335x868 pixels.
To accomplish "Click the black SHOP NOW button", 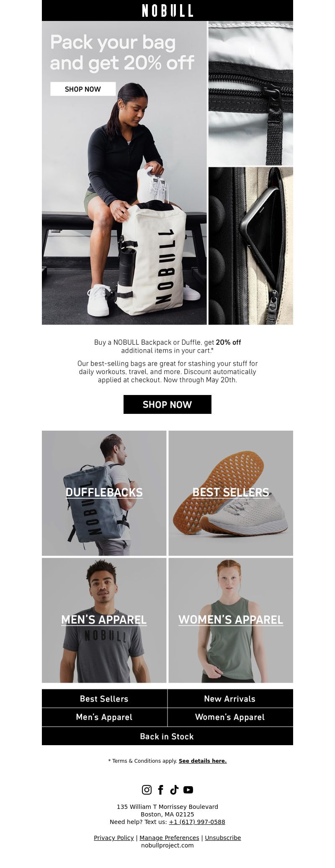I will tap(167, 404).
